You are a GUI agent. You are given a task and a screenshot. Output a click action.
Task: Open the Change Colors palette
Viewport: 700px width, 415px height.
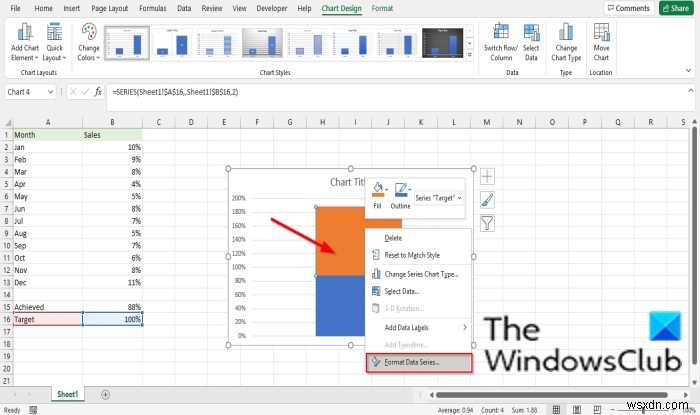pos(88,42)
